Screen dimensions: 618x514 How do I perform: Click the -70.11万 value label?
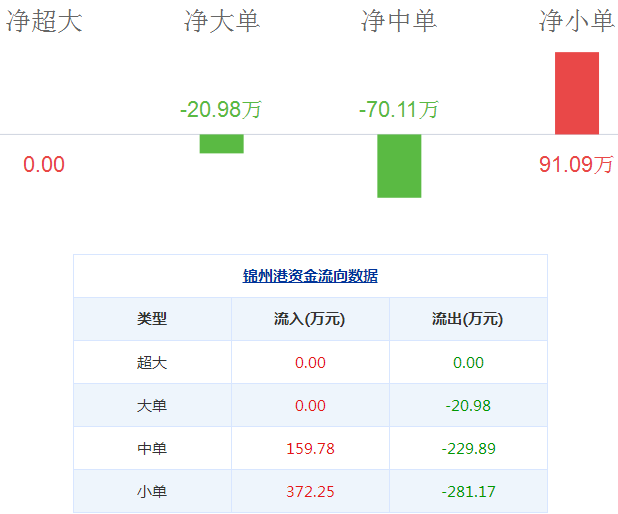pyautogui.click(x=399, y=110)
